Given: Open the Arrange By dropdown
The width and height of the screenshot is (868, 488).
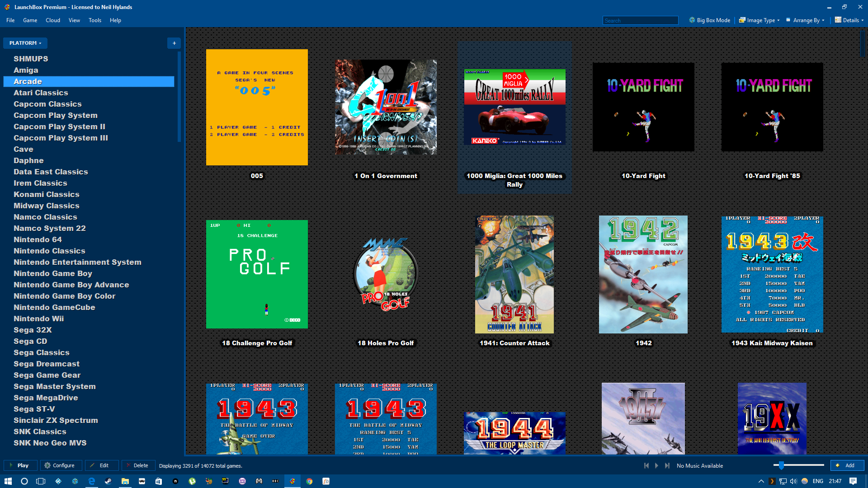Looking at the screenshot, I should (x=805, y=20).
